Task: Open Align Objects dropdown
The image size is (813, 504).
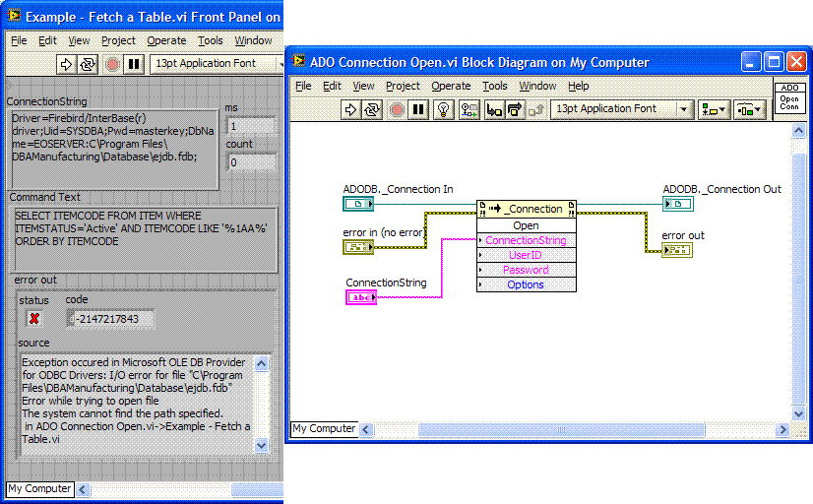Action: click(715, 109)
